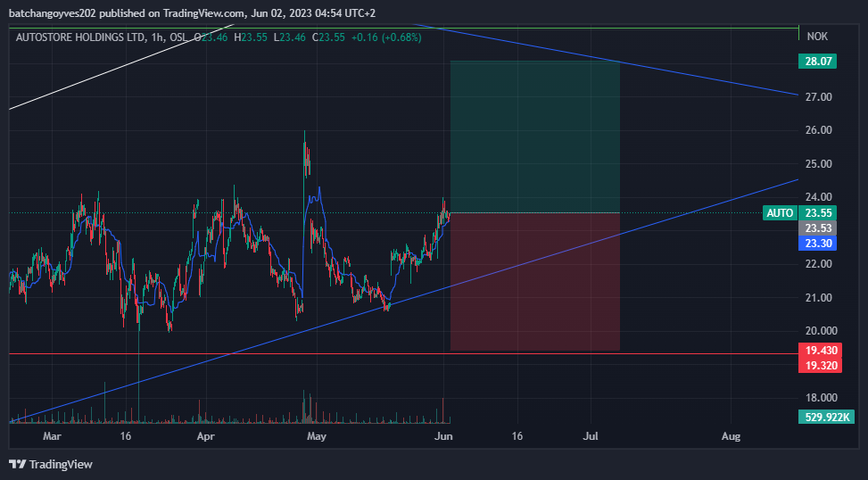Click the Jun label on time axis

tap(443, 436)
